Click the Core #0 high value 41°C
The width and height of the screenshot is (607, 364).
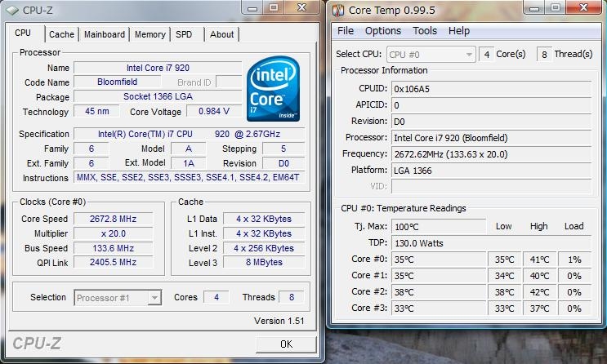tap(539, 260)
